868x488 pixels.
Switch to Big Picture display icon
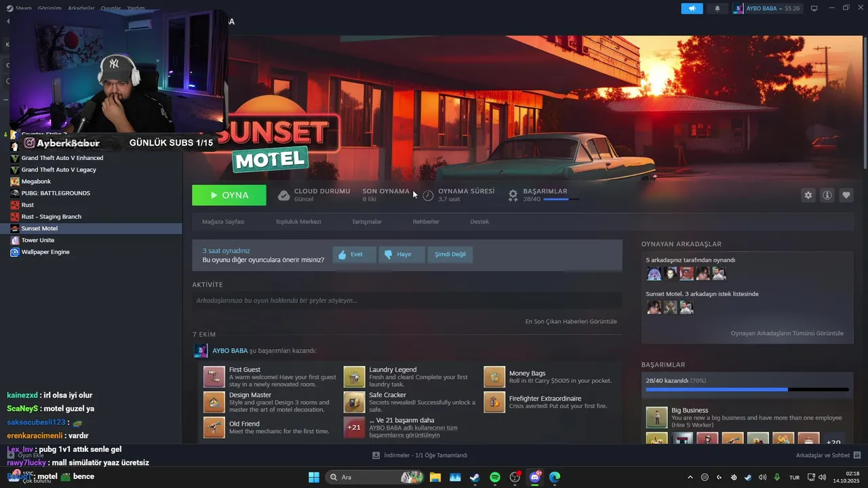coord(814,8)
